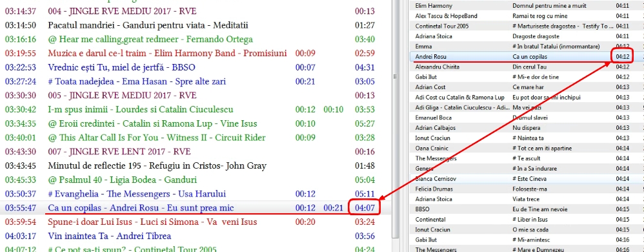644x252 pixels.
Task: Select 004 - JINGLE RVE MEDIU 2017 row
Action: (x=196, y=12)
